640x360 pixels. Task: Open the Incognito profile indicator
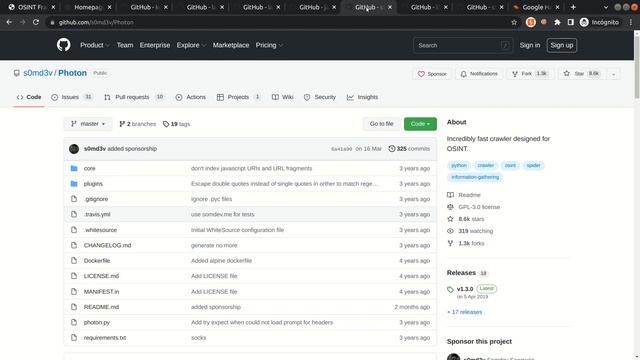click(x=599, y=22)
